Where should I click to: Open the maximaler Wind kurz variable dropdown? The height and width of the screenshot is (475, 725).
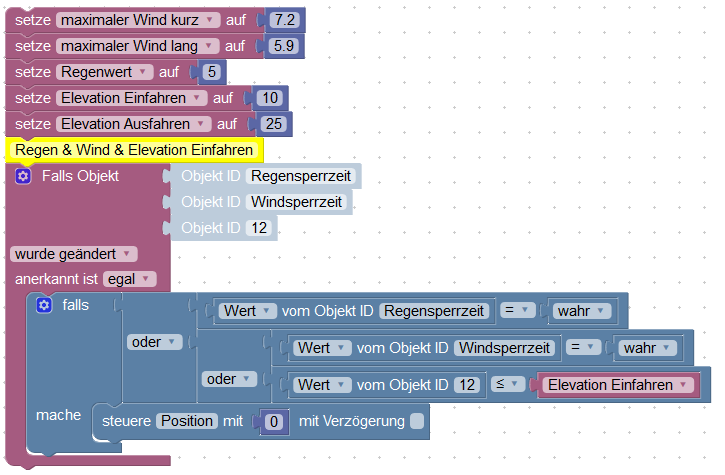coord(138,20)
